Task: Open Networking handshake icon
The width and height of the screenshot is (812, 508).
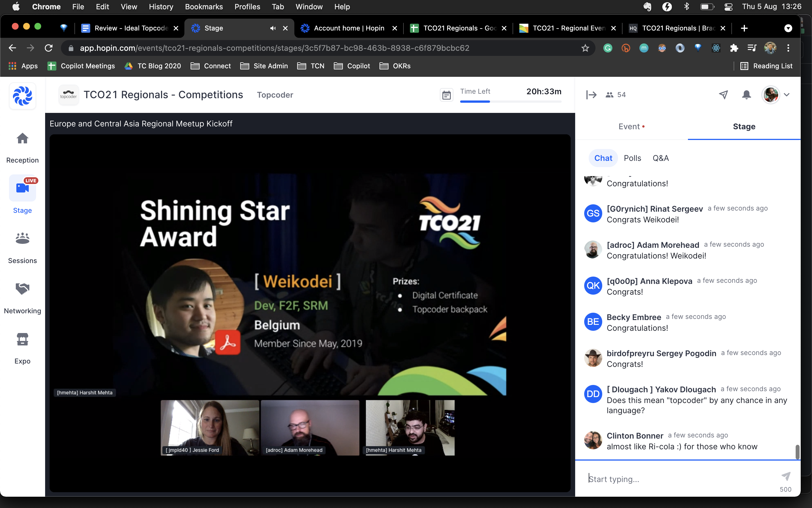Action: point(23,288)
